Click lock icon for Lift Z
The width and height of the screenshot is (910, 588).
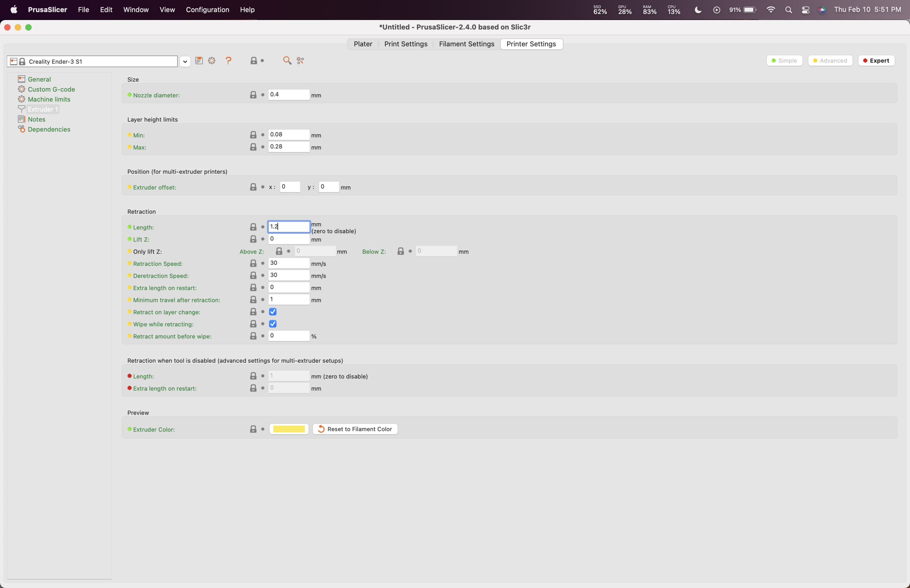[253, 239]
